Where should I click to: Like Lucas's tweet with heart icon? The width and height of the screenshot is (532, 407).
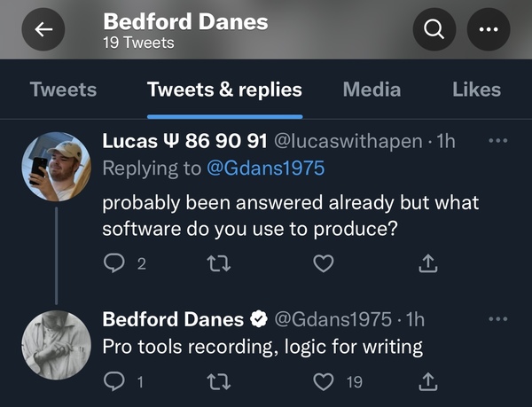pos(324,264)
